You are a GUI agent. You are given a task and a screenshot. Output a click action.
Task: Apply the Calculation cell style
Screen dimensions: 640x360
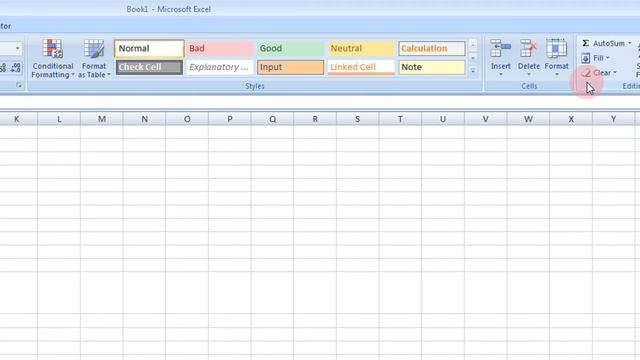pos(432,48)
